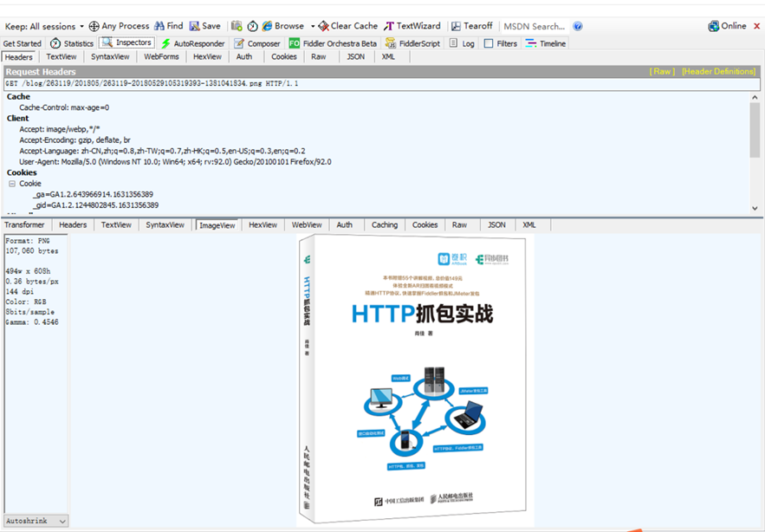Click the [Raw] link in Request Headers

click(662, 71)
